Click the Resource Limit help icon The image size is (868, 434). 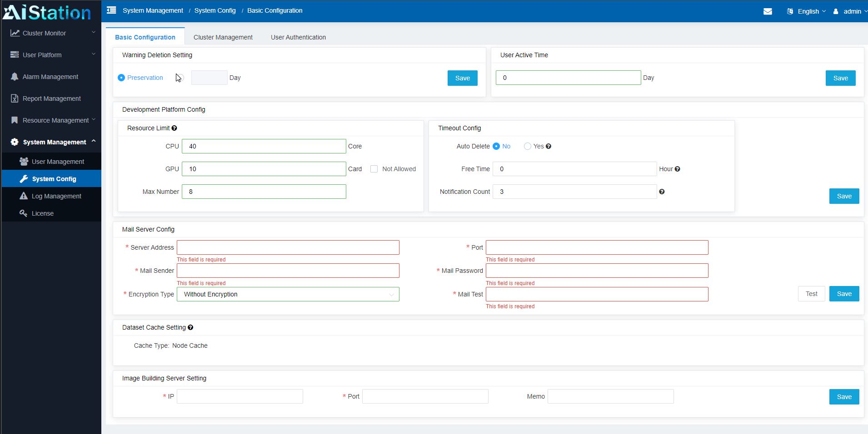click(174, 128)
